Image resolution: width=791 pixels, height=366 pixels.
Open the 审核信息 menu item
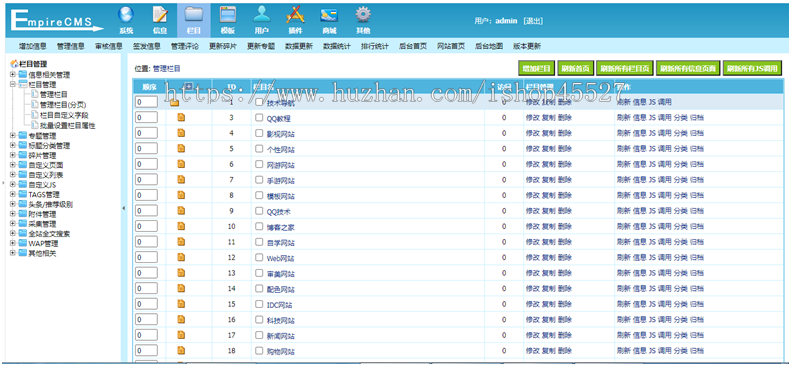pos(109,46)
